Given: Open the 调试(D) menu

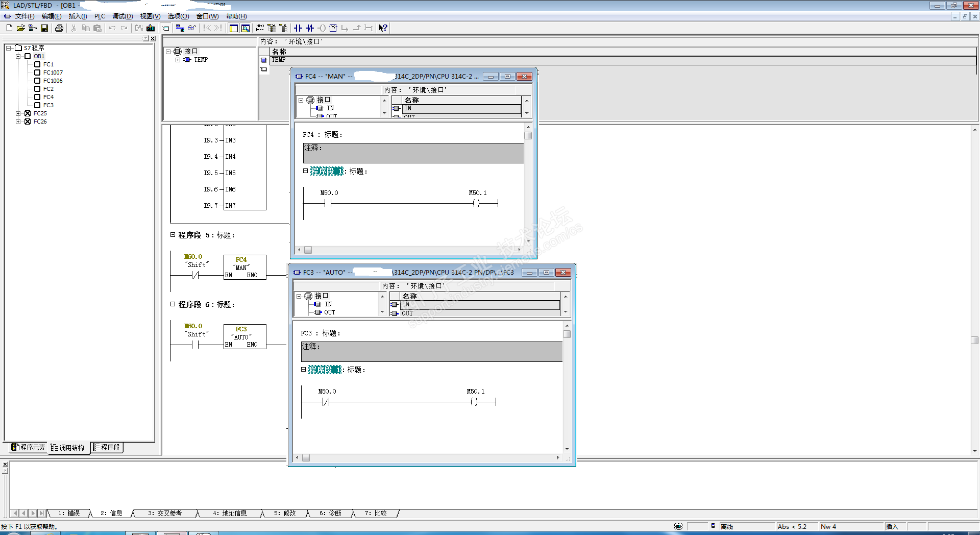Looking at the screenshot, I should (x=122, y=16).
